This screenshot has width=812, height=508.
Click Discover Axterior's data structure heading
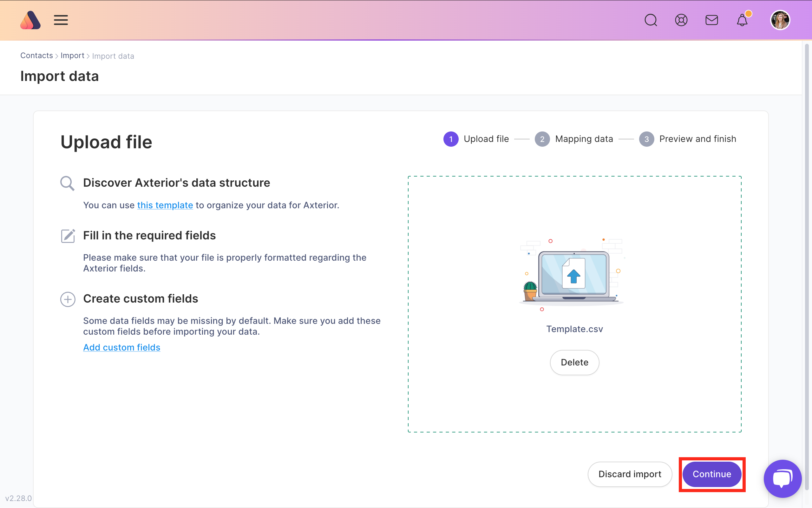click(x=176, y=183)
